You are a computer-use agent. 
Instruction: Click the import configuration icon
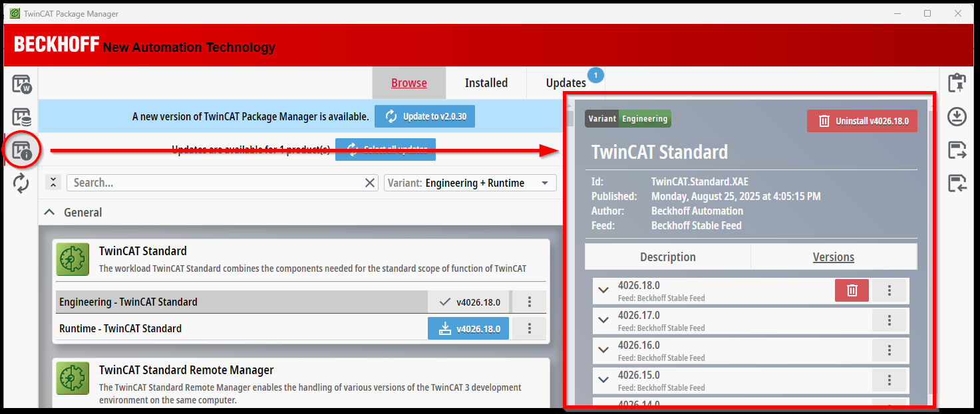(x=957, y=183)
